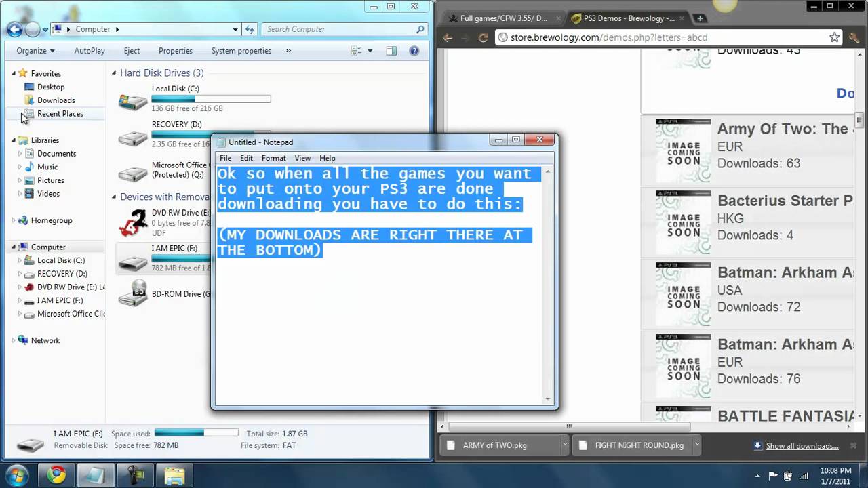The image size is (868, 488).
Task: Show more Explorer toolbar commands chevron
Action: point(288,51)
